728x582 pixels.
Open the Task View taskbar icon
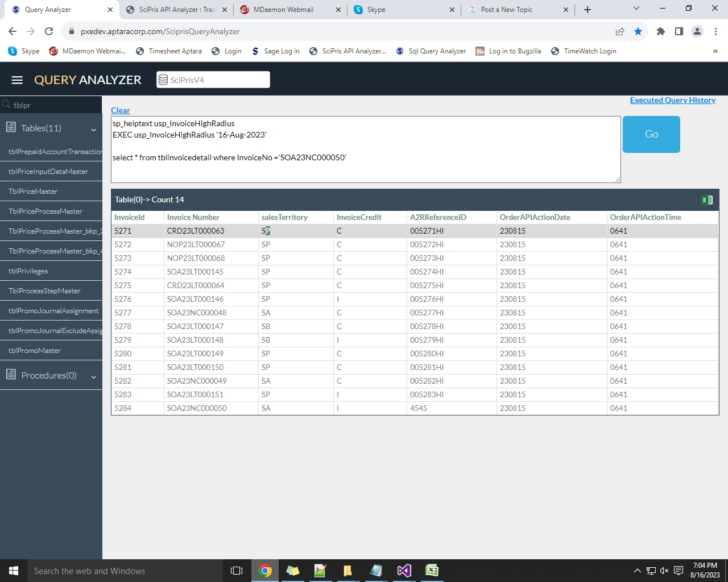click(x=237, y=571)
